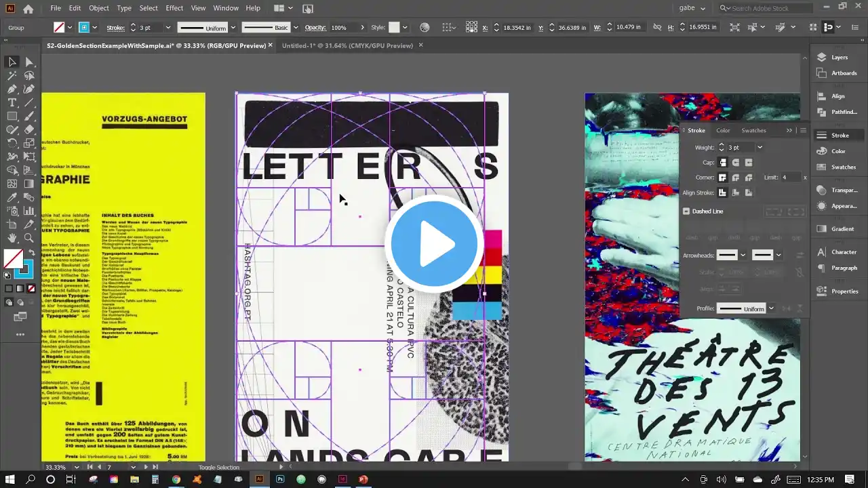Screen dimensions: 868x488
Task: Open the Basic brush definition dropdown
Action: pos(296,28)
